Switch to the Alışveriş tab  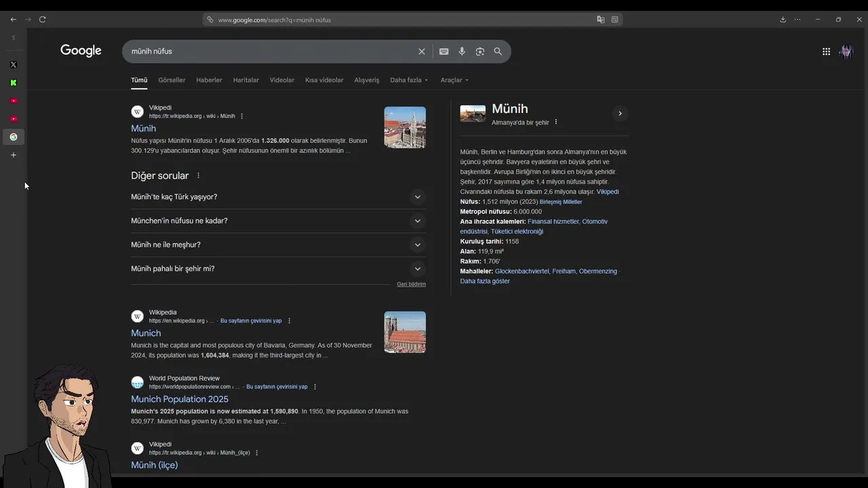pyautogui.click(x=367, y=80)
